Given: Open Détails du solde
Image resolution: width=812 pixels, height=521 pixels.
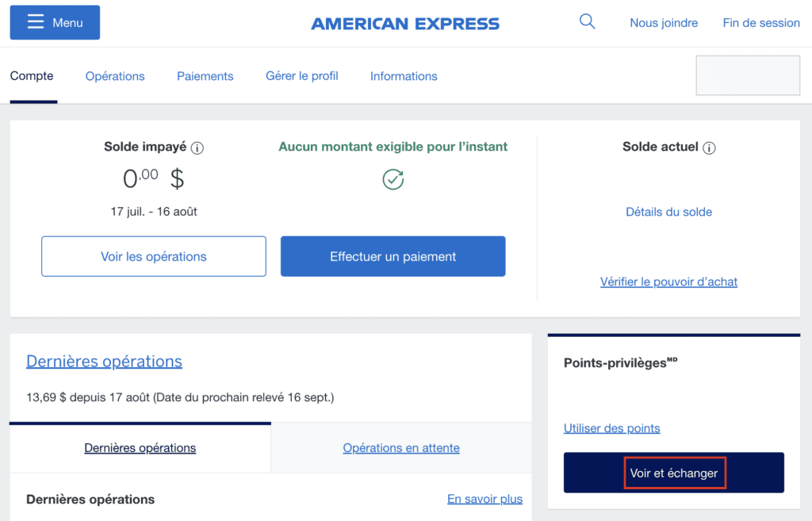Looking at the screenshot, I should pos(668,212).
